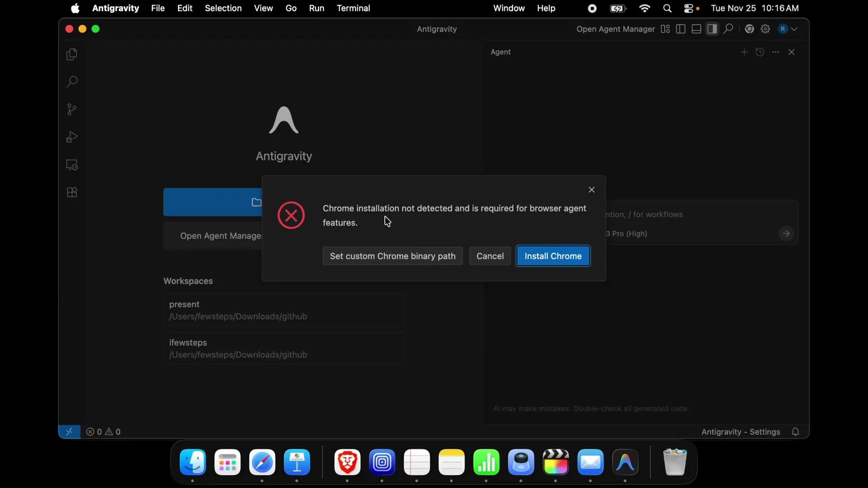Open agent conversation history

[x=760, y=52]
